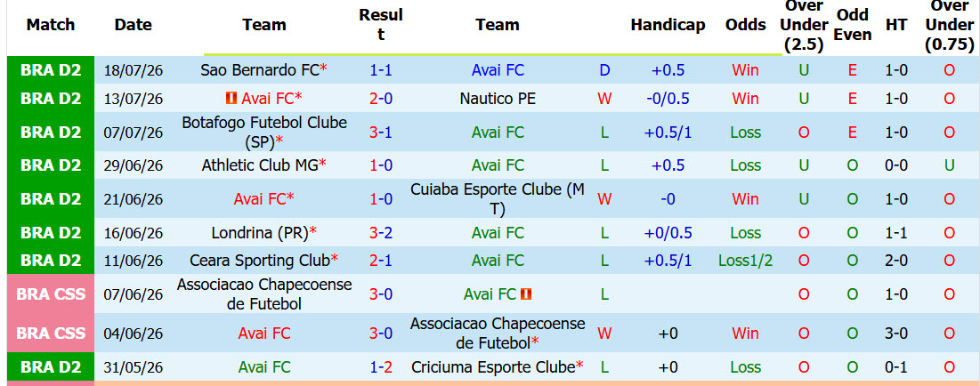
Task: Click the Odd Even column header
Action: [853, 25]
